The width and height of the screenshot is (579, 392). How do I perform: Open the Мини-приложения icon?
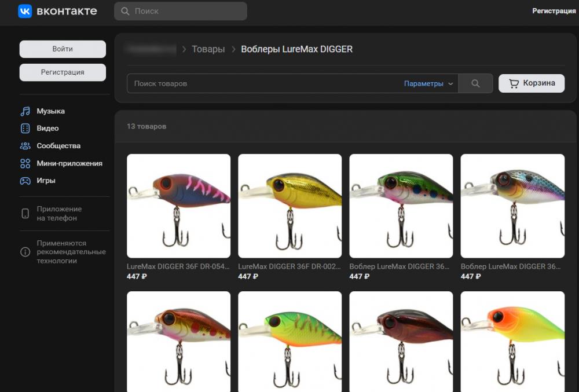point(25,163)
